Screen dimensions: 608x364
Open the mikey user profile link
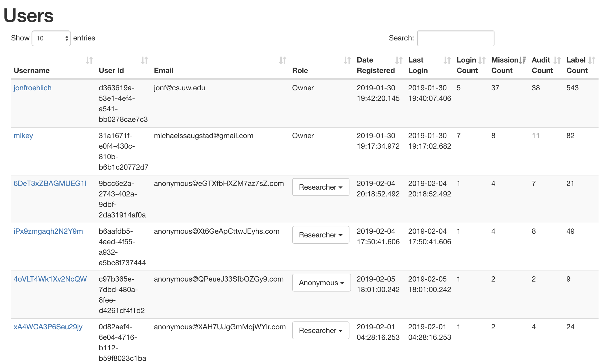pos(23,136)
